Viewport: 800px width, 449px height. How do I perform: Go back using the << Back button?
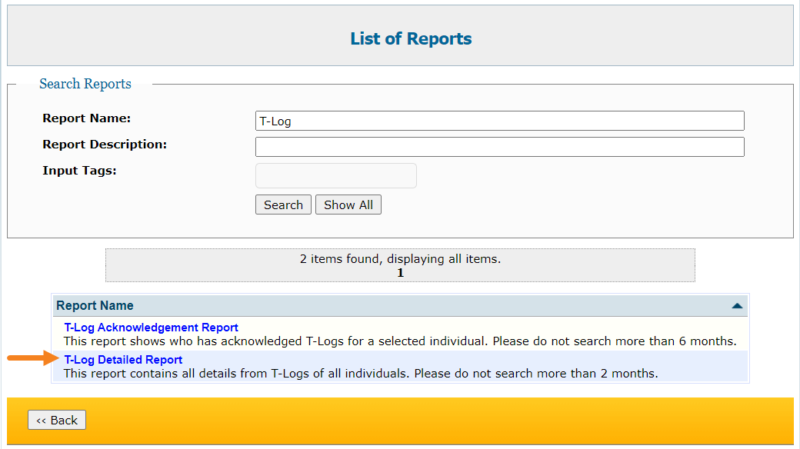click(57, 420)
